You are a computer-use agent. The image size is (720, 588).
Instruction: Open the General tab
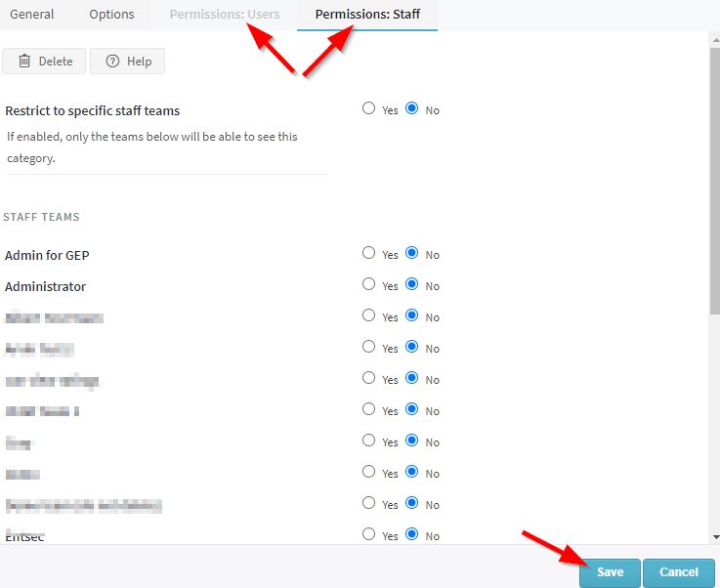pyautogui.click(x=32, y=15)
